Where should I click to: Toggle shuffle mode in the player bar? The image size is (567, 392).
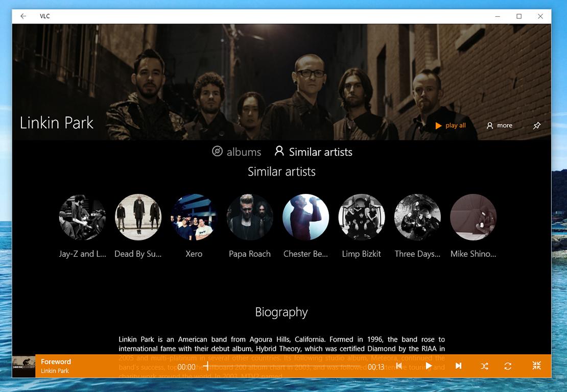pyautogui.click(x=485, y=366)
